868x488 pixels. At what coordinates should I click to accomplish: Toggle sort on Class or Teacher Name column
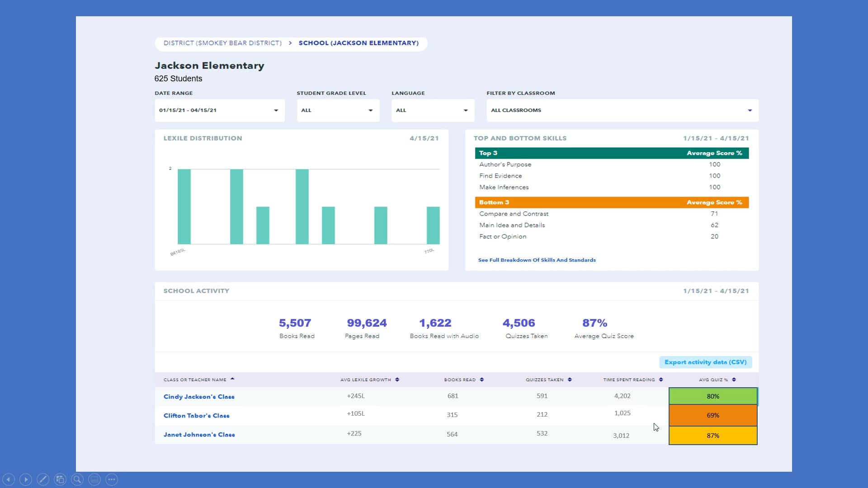click(233, 379)
